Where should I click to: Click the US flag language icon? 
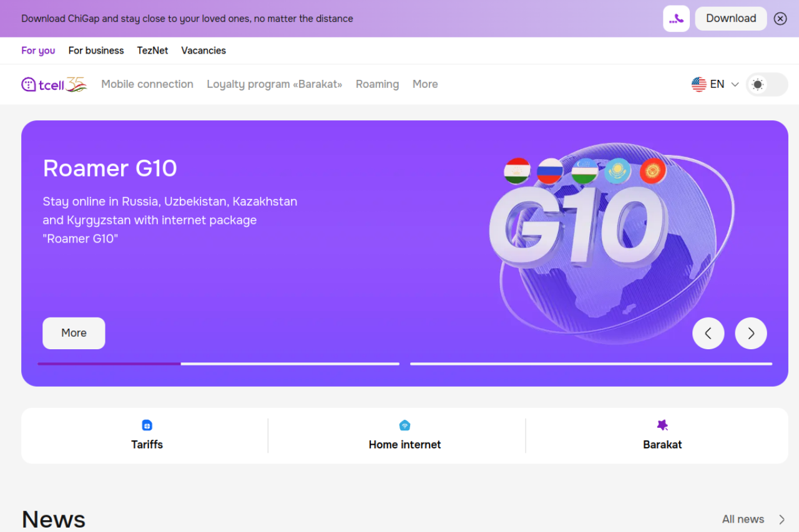(x=699, y=84)
